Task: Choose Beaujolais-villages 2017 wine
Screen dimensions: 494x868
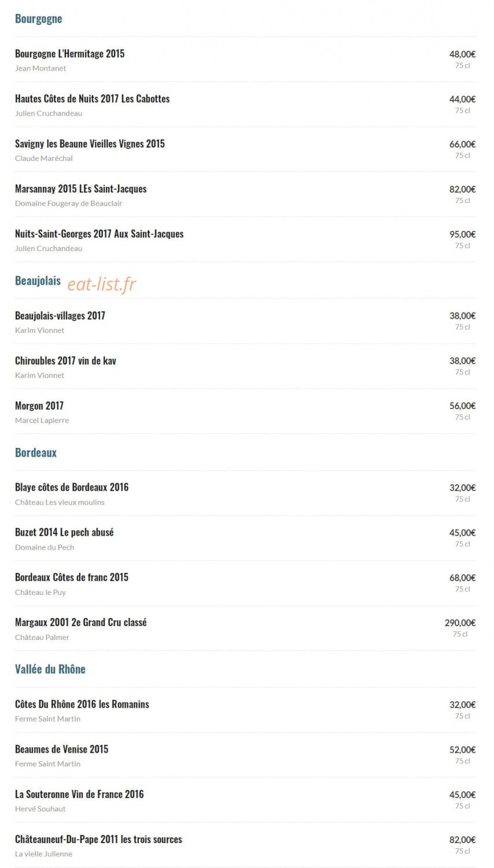Action: pyautogui.click(x=60, y=316)
